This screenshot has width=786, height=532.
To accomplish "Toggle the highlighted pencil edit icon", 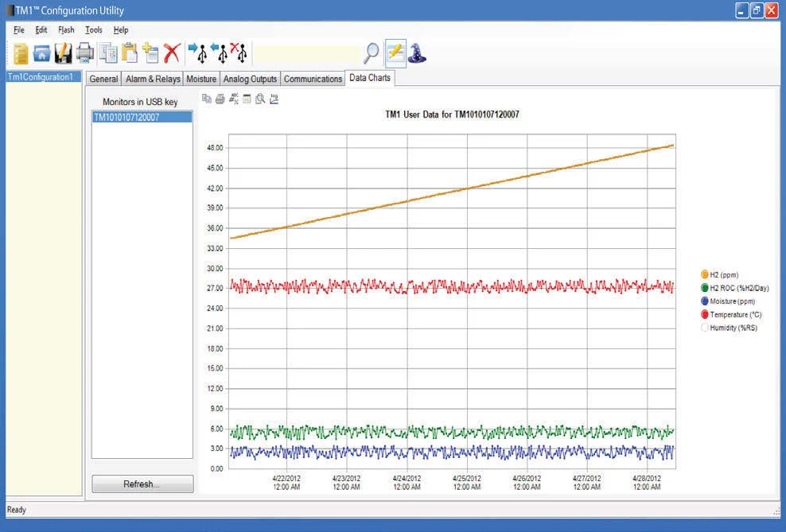I will point(395,53).
